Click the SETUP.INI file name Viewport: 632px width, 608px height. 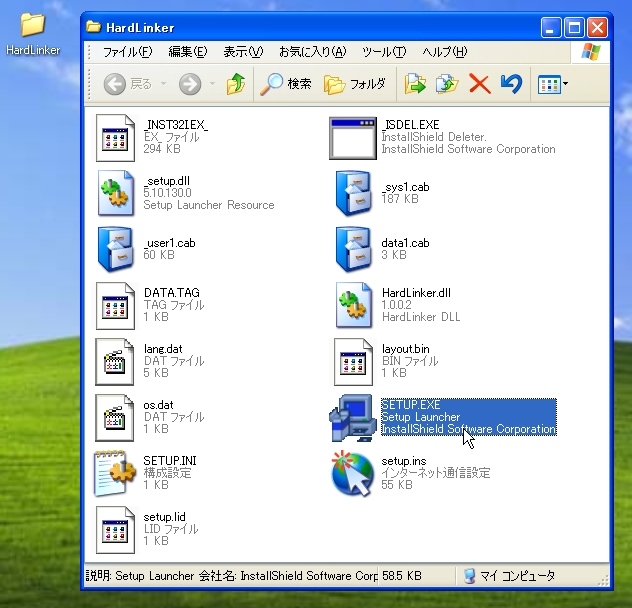[x=170, y=460]
